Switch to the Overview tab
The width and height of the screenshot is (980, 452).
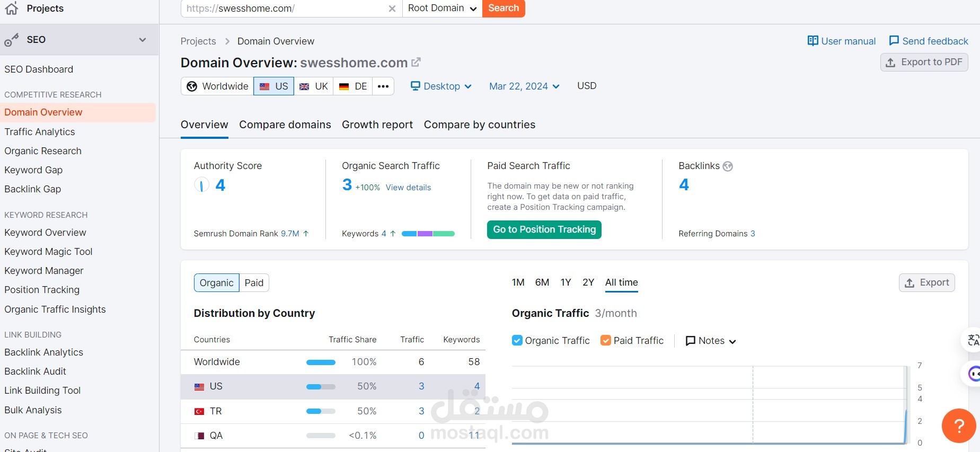[205, 125]
